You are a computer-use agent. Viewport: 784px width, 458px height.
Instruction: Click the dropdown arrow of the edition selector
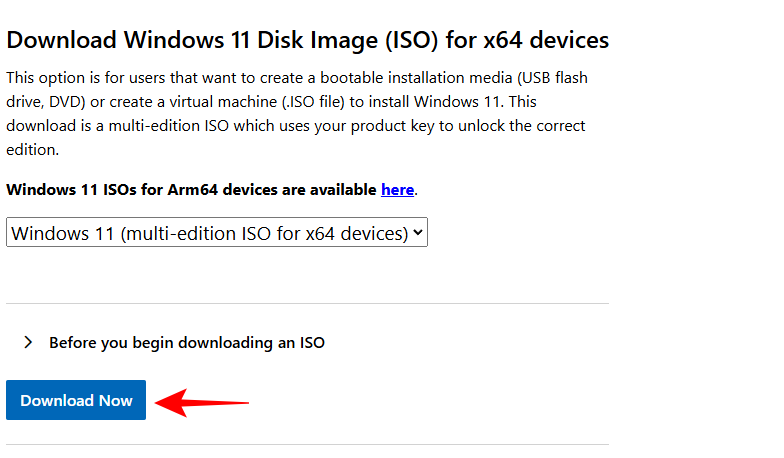click(x=418, y=233)
